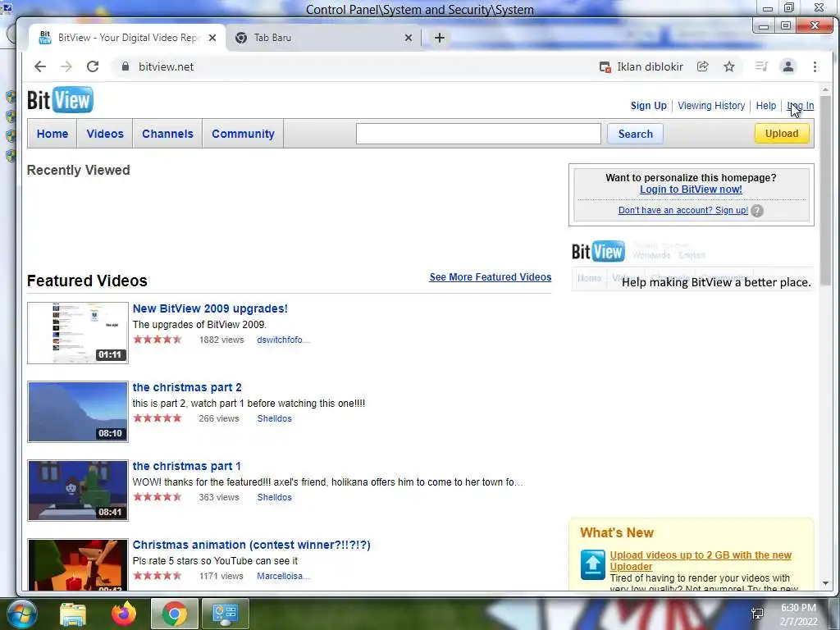
Task: Open Marcelloisa uploader channel link
Action: 283,576
